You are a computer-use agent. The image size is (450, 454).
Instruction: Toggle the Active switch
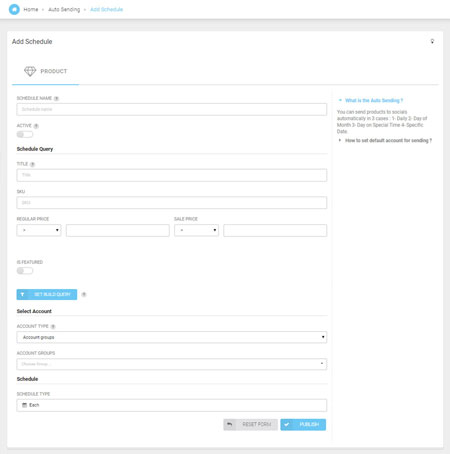(25, 134)
